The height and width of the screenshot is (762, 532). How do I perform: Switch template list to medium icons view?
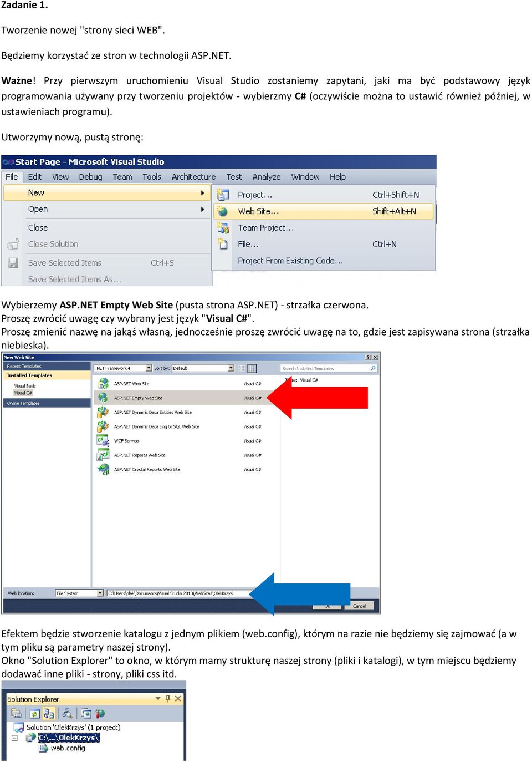click(x=252, y=368)
